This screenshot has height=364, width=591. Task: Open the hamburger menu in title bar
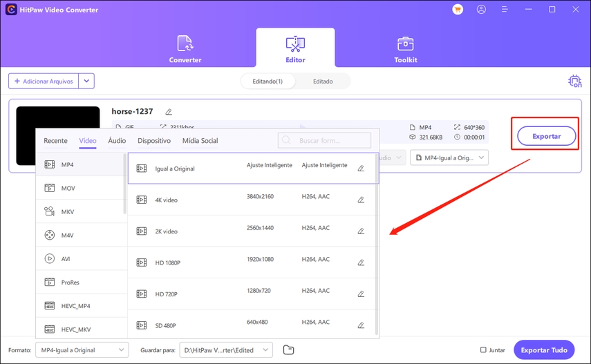pyautogui.click(x=505, y=10)
